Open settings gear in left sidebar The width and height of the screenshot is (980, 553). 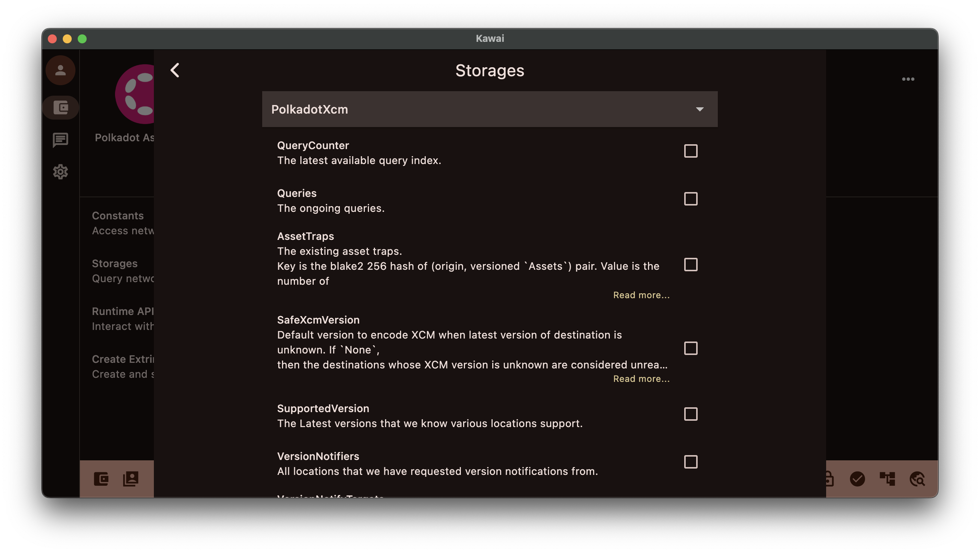coord(61,172)
